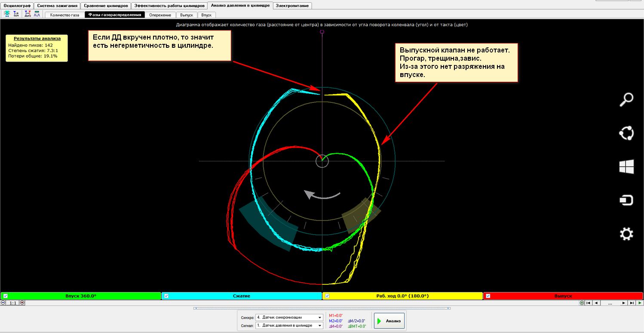Click the Потери общие: 19.1% text
The width and height of the screenshot is (644, 333).
(x=33, y=56)
